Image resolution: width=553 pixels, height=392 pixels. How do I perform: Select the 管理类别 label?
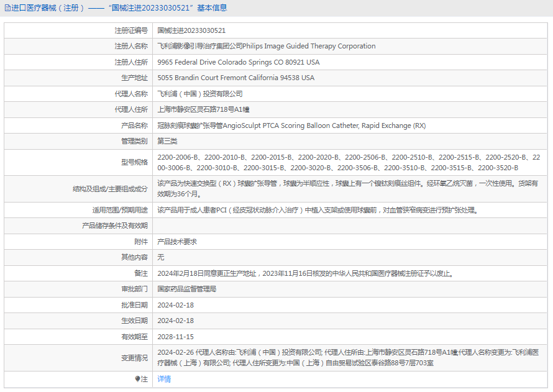pyautogui.click(x=134, y=142)
